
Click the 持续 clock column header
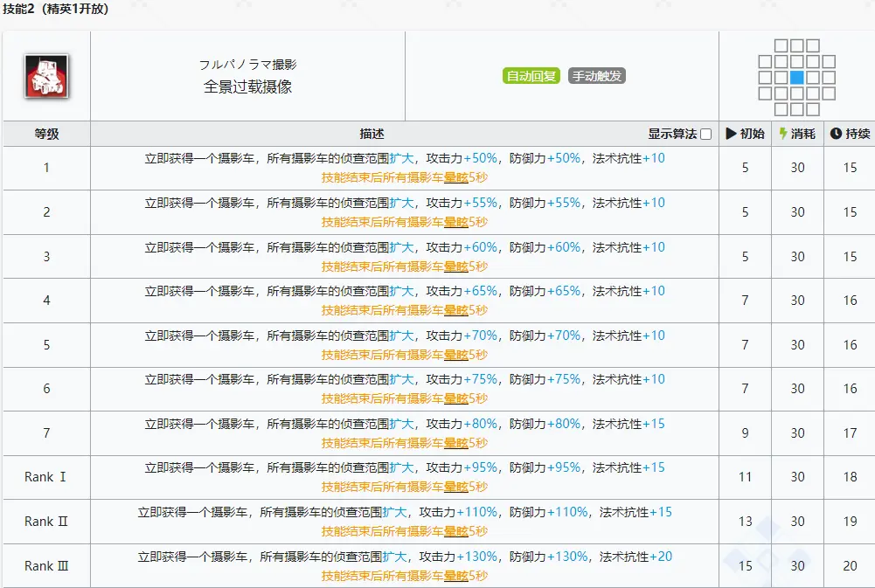coord(850,134)
